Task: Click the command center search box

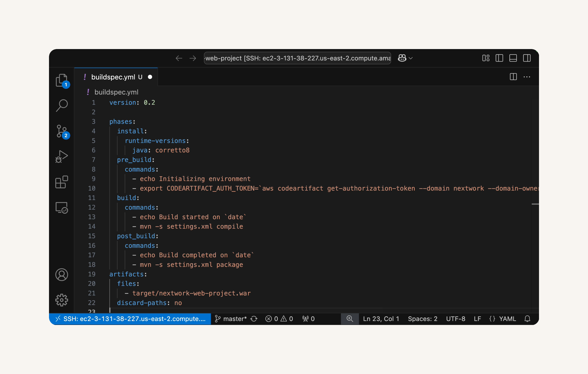Action: tap(297, 58)
